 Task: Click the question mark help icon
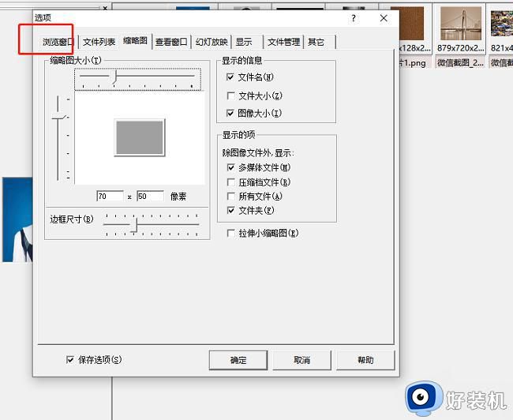point(354,18)
